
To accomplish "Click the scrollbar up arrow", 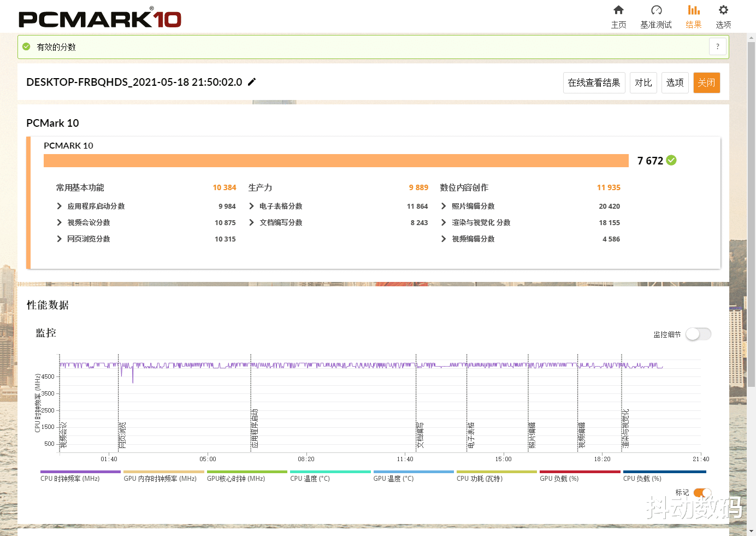I will (x=751, y=37).
